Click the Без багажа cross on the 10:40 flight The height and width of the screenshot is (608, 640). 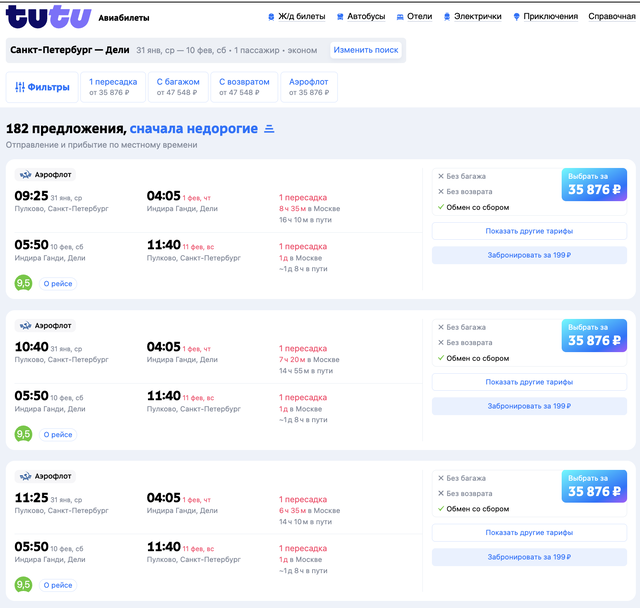pos(441,327)
